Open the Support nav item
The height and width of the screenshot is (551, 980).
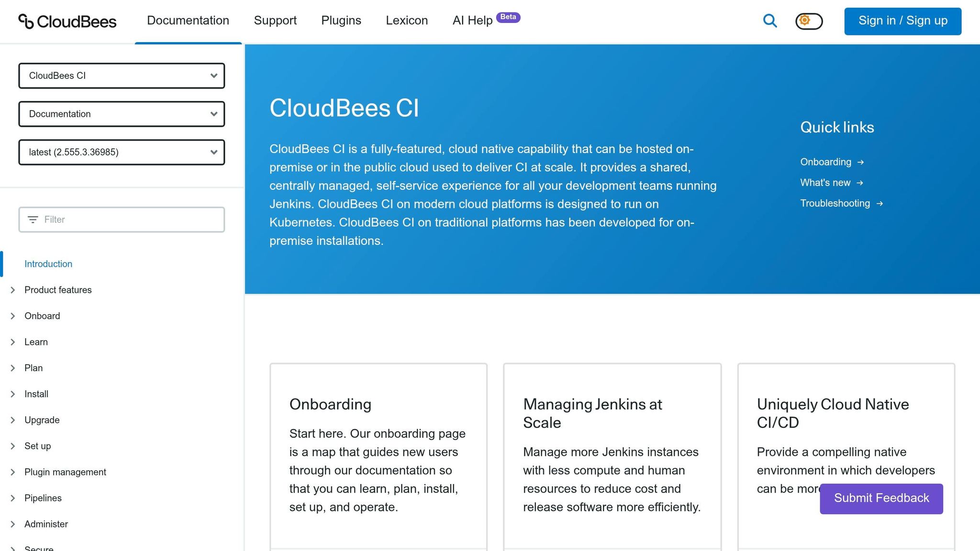(x=275, y=21)
